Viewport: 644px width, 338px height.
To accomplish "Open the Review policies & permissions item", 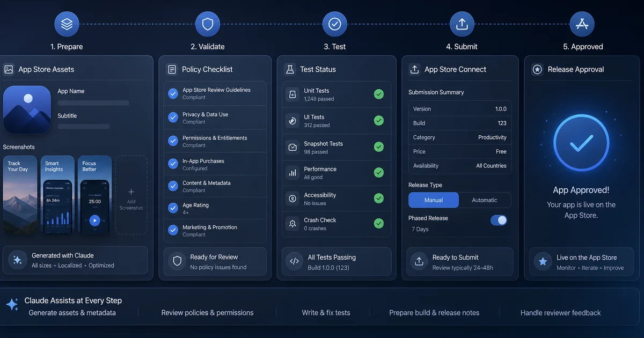I will [207, 312].
